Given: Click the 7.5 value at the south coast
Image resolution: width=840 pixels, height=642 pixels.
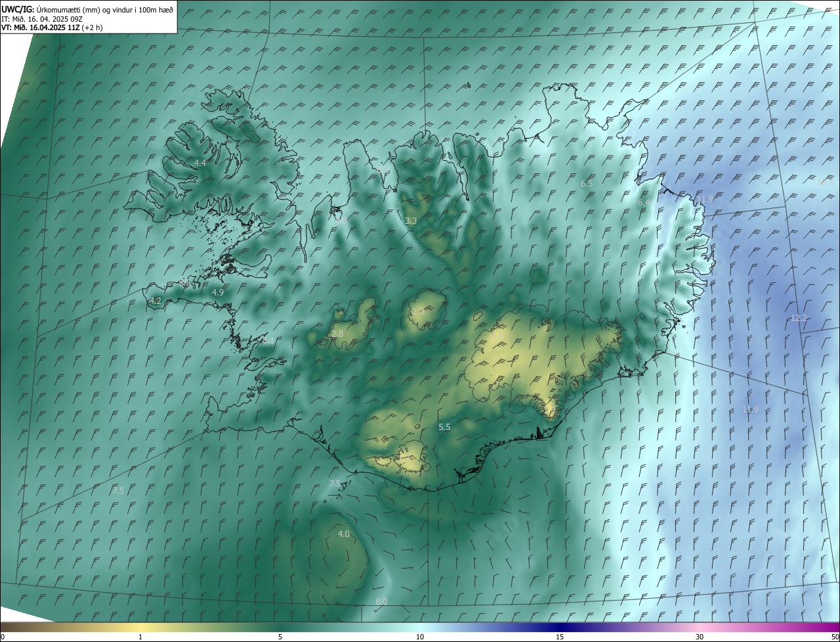Looking at the screenshot, I should click(335, 484).
